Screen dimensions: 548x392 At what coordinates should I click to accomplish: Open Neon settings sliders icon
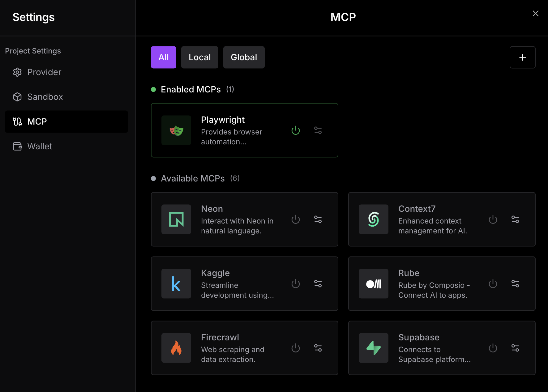pos(318,219)
